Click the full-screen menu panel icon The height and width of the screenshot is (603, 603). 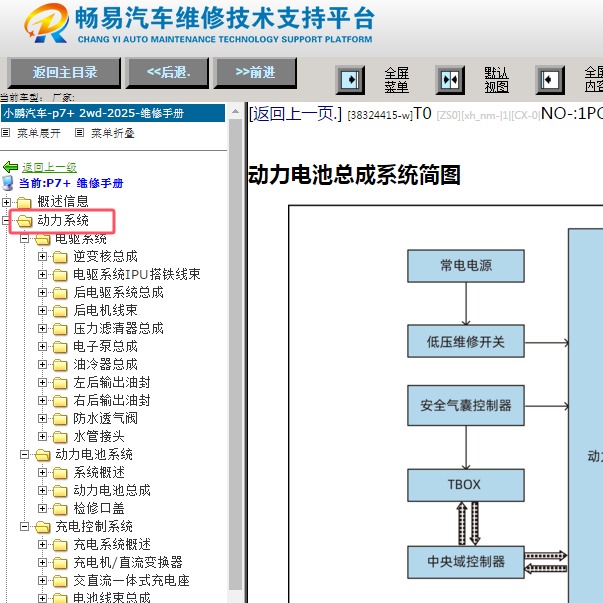[x=350, y=80]
